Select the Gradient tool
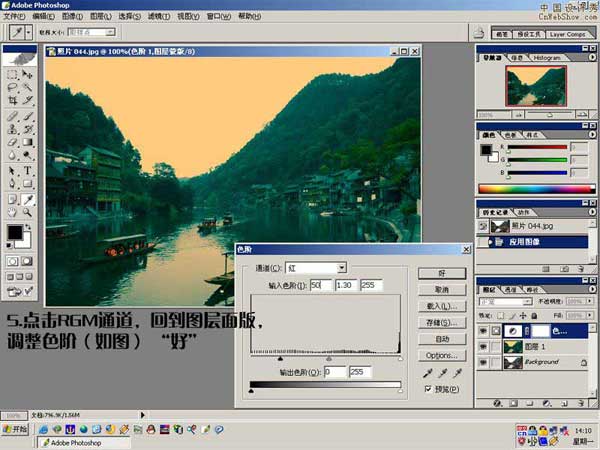The image size is (600, 450). (x=27, y=142)
